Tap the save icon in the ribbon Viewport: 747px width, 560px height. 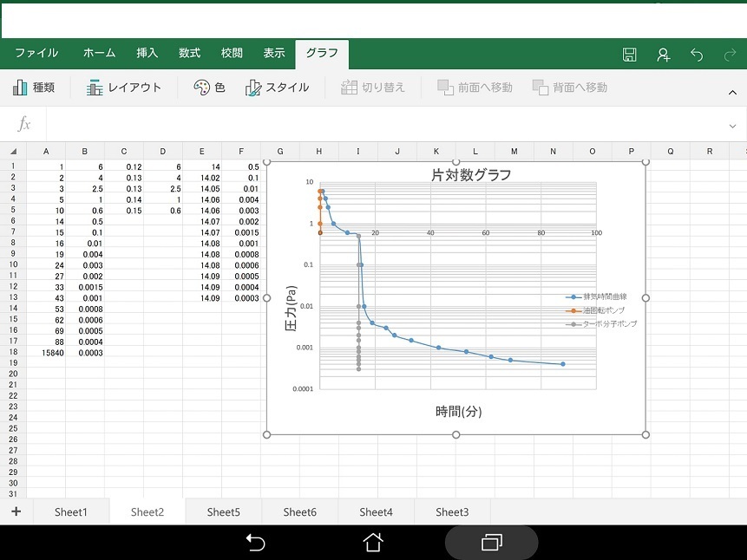pos(630,55)
